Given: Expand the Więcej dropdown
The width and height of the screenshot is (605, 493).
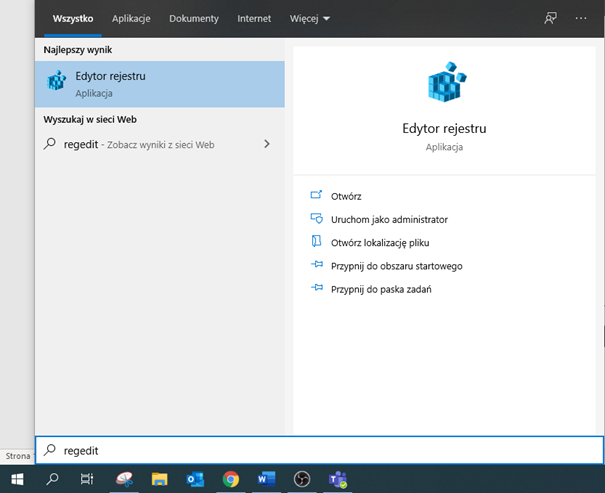Looking at the screenshot, I should (x=309, y=19).
